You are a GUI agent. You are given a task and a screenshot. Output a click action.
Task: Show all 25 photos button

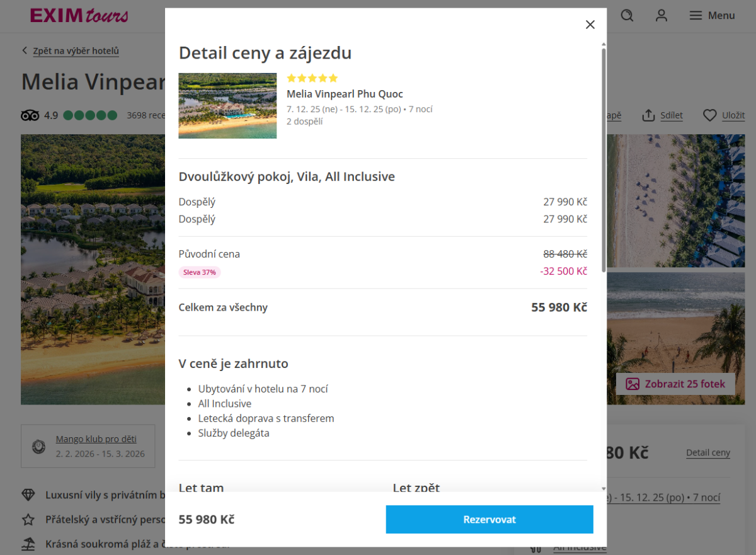675,384
